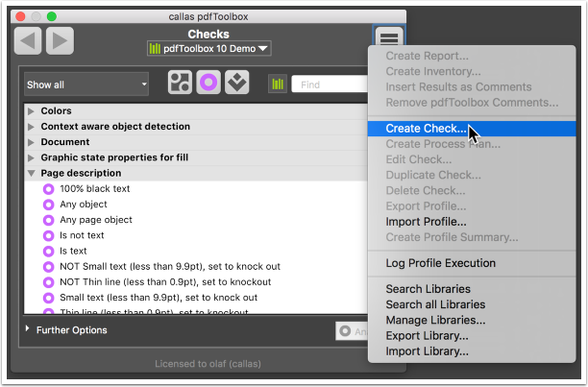Open the hamburger options menu button
The width and height of the screenshot is (588, 387).
coord(389,37)
